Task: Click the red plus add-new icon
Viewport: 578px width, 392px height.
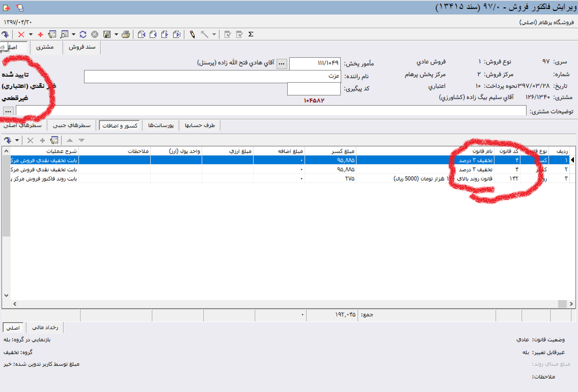Action: (x=40, y=34)
